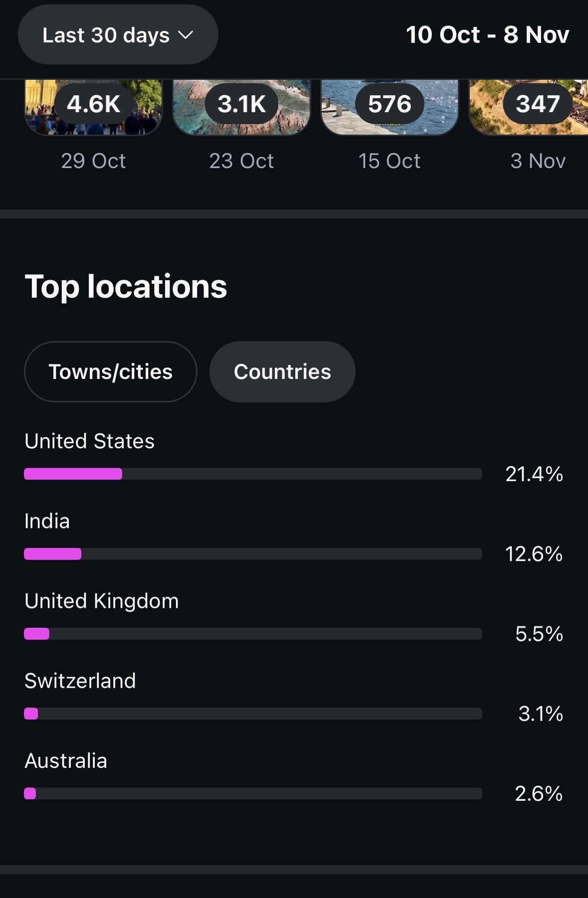588x898 pixels.
Task: Tap the 347 view count badge
Action: coord(538,104)
